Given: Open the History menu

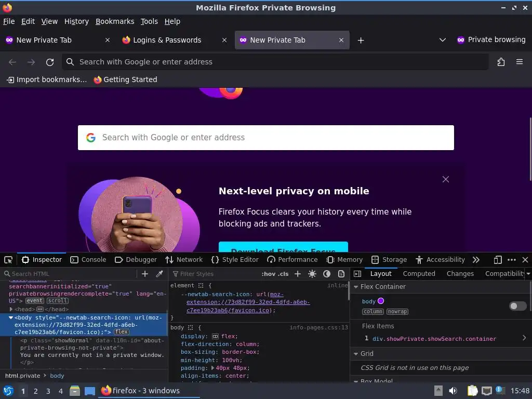Looking at the screenshot, I should pos(77,21).
